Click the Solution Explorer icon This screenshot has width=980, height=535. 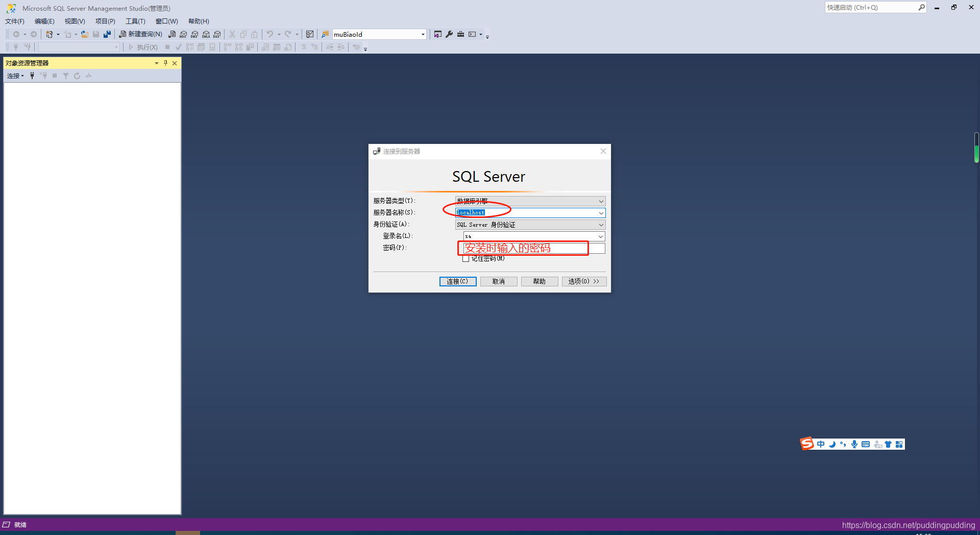click(438, 34)
